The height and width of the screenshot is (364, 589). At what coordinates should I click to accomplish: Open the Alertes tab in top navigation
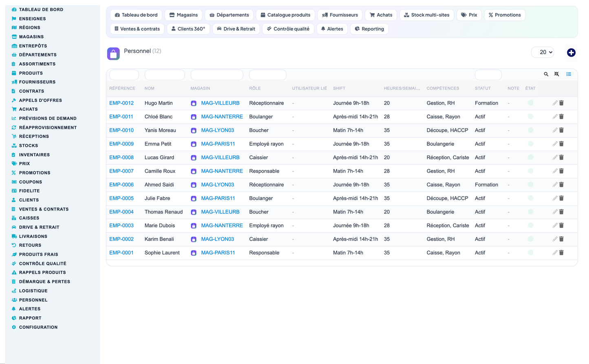coord(332,29)
